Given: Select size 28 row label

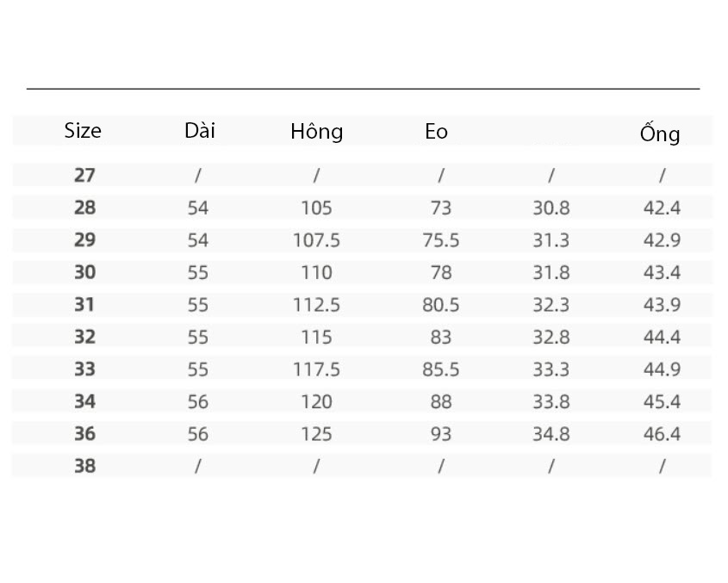Looking at the screenshot, I should coord(84,208).
